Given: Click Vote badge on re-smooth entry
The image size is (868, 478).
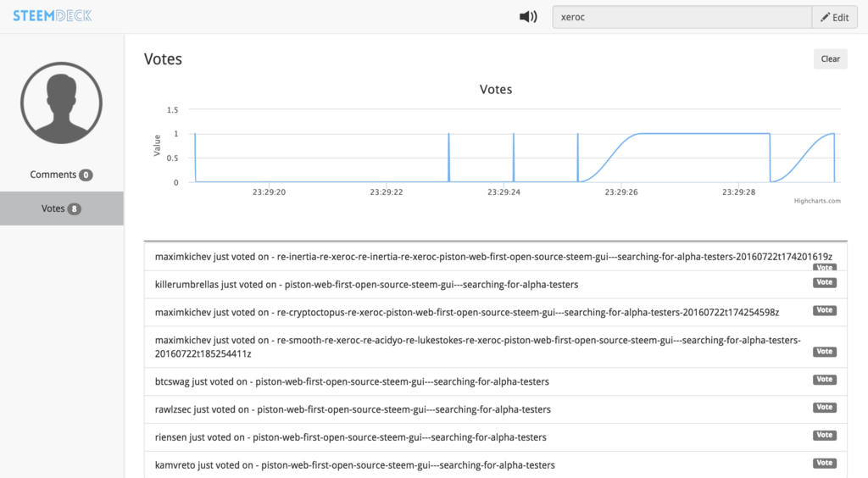Looking at the screenshot, I should [x=824, y=352].
